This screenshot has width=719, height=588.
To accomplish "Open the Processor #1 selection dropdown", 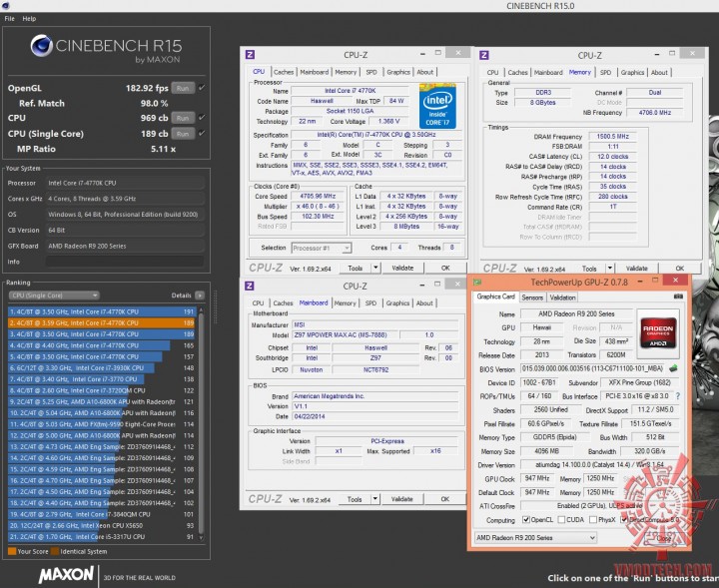I will tap(321, 248).
